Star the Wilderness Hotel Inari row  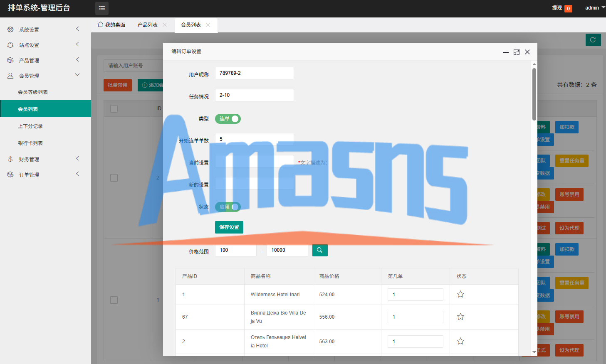coord(460,294)
